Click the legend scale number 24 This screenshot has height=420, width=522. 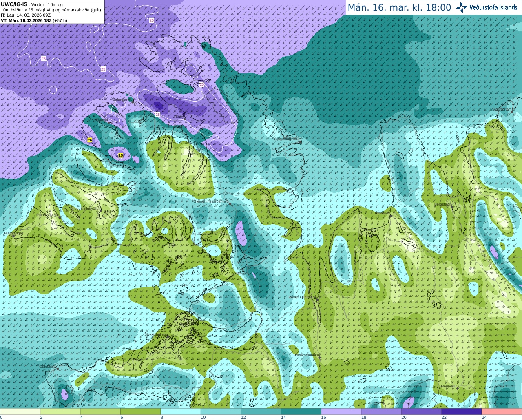[x=484, y=417]
